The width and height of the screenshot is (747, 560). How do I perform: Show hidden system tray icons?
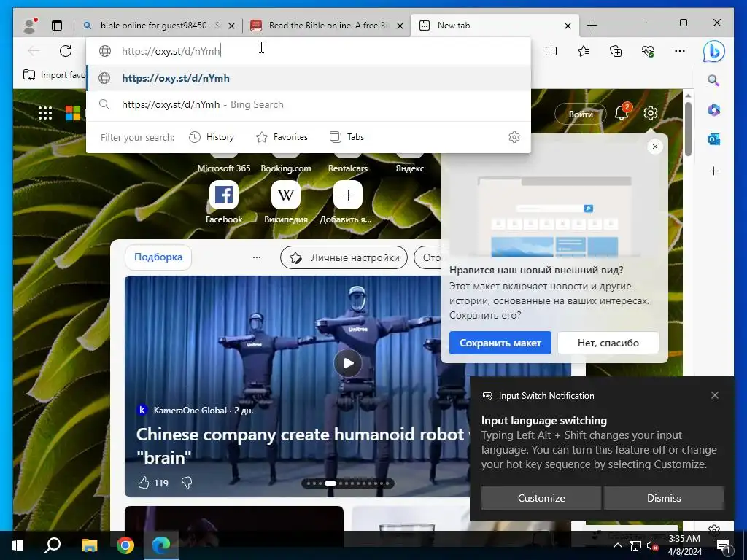pyautogui.click(x=617, y=545)
